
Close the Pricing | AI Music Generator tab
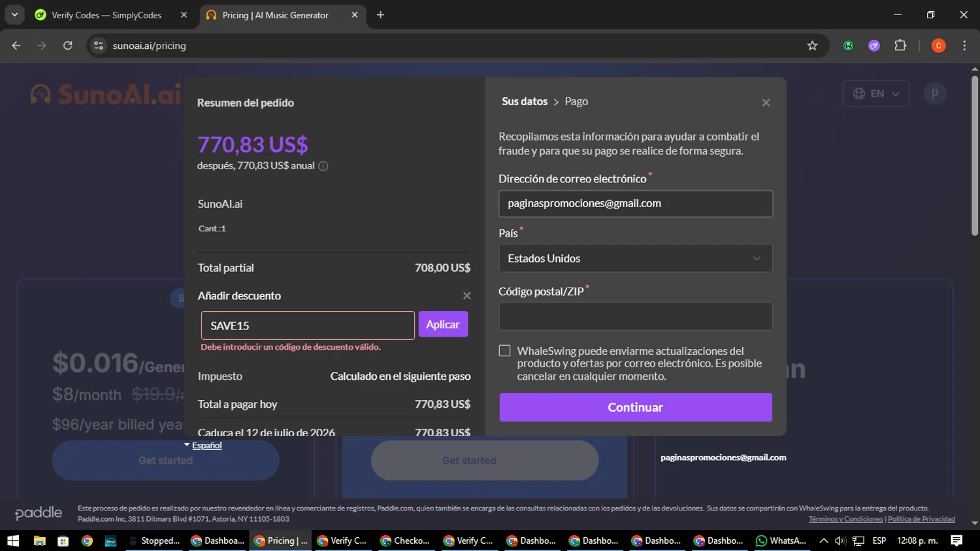(x=355, y=15)
